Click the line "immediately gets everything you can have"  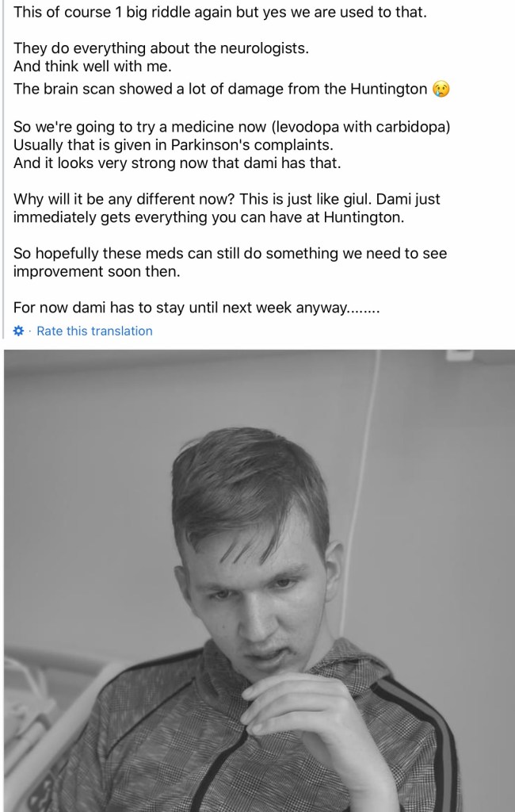pyautogui.click(x=208, y=217)
